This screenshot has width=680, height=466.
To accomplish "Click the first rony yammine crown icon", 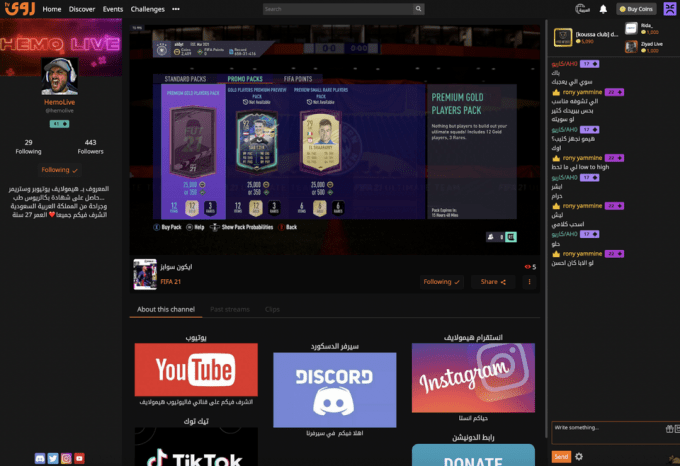I will pos(556,92).
